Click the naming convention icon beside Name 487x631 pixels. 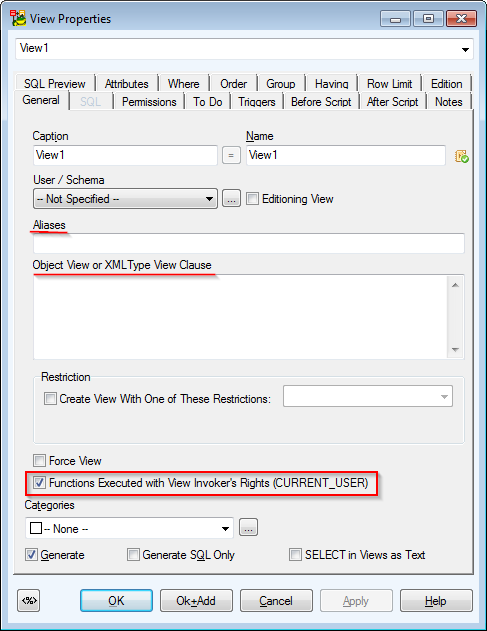pyautogui.click(x=461, y=156)
